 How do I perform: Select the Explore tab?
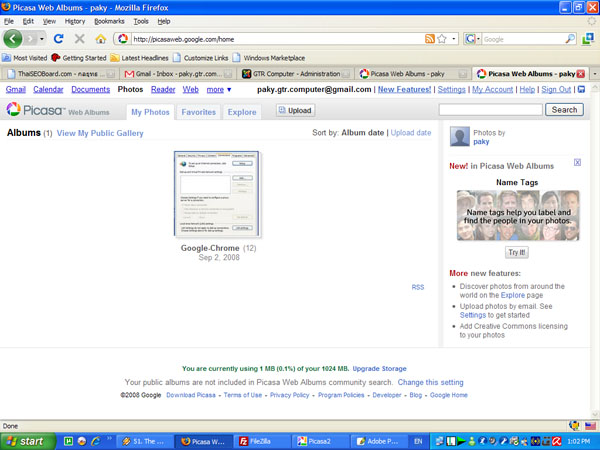242,112
